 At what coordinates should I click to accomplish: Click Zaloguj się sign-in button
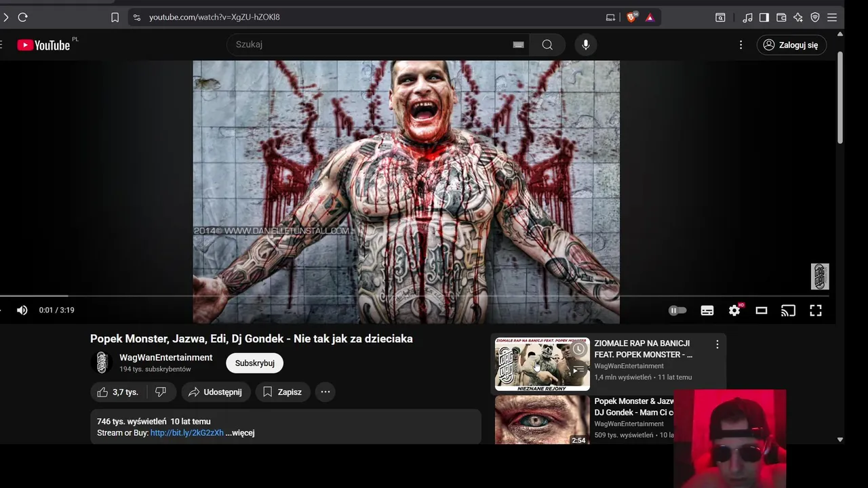click(x=791, y=45)
